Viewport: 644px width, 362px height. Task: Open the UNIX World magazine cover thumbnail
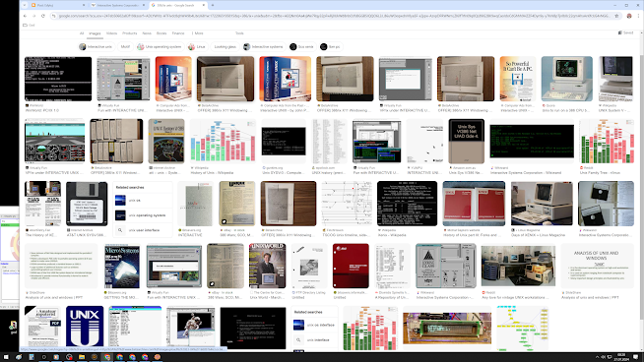tap(267, 266)
